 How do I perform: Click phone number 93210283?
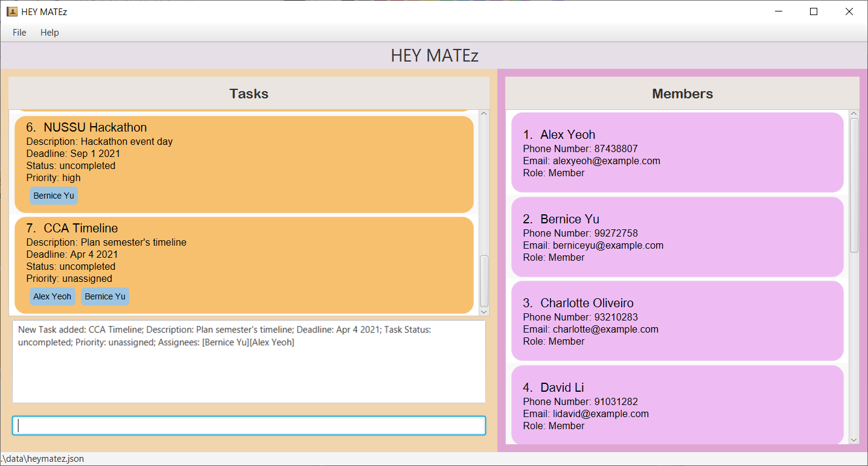[616, 318]
